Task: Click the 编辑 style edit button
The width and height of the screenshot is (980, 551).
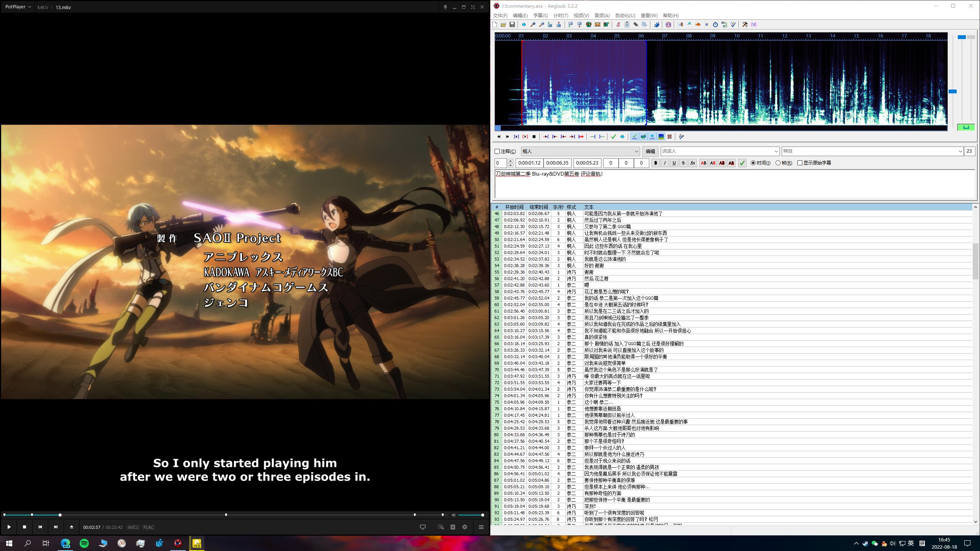Action: tap(650, 152)
